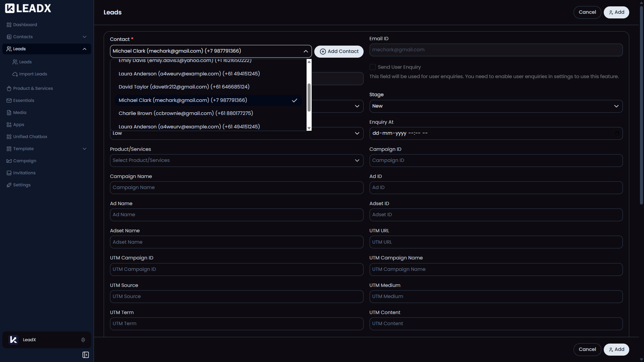Enable the Send User Enquiry checkbox
Image resolution: width=644 pixels, height=362 pixels.
tap(372, 67)
